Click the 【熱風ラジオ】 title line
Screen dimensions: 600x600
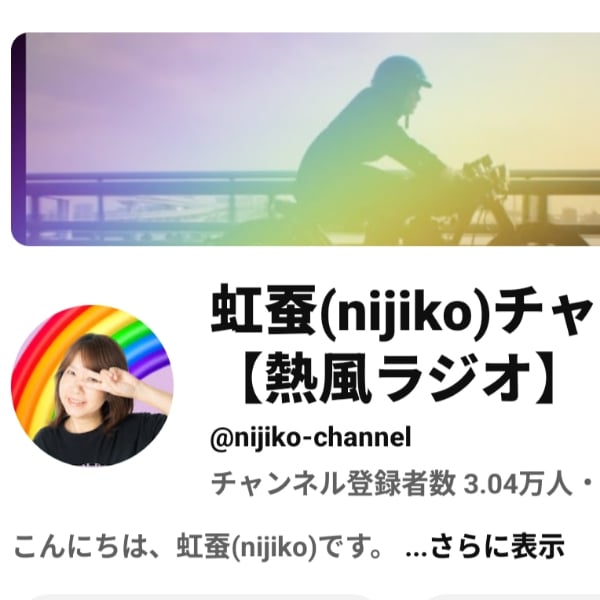(x=398, y=379)
